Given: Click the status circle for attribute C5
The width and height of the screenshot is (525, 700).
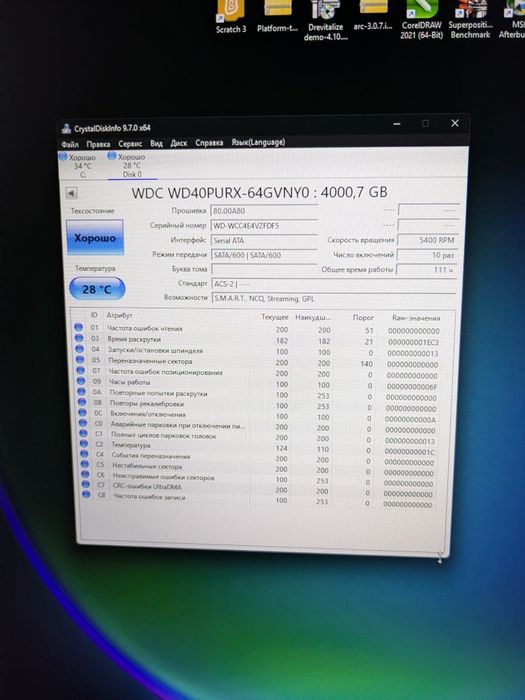Looking at the screenshot, I should point(84,464).
